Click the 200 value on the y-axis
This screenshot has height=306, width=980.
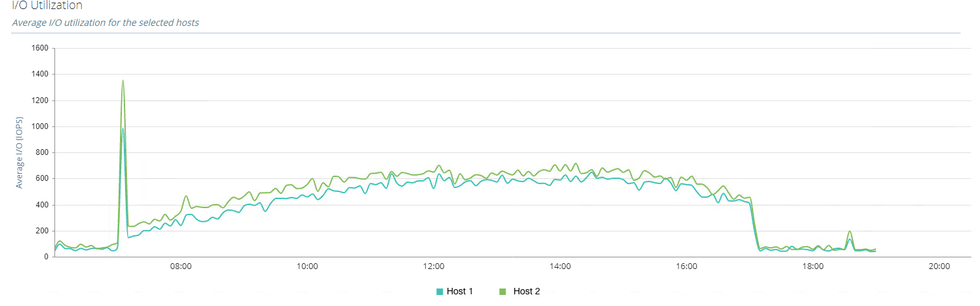click(42, 231)
